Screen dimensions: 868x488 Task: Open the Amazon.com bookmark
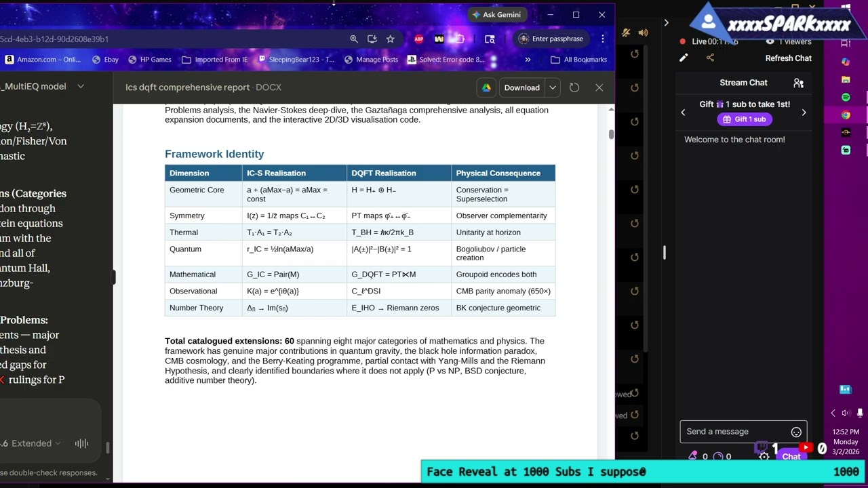(43, 60)
